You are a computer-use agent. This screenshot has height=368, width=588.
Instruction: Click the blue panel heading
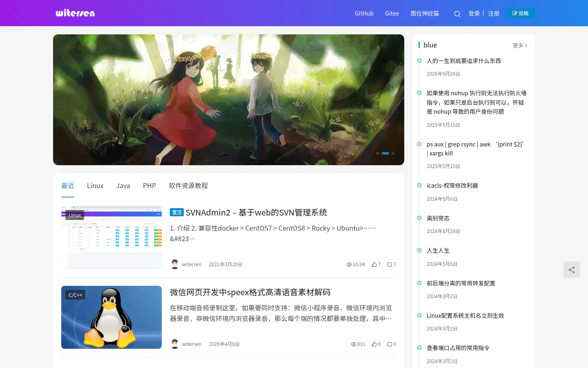[430, 45]
